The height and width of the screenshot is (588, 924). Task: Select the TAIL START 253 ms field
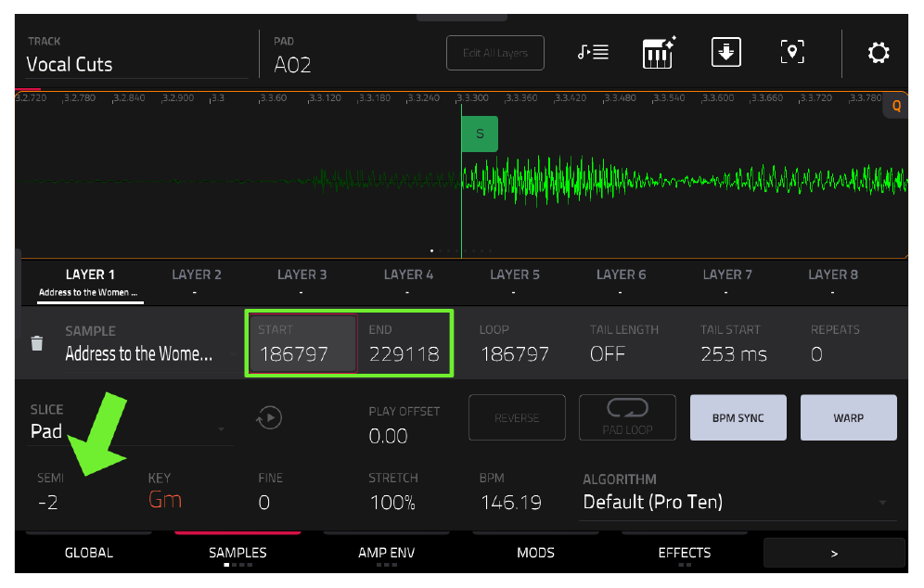[734, 343]
